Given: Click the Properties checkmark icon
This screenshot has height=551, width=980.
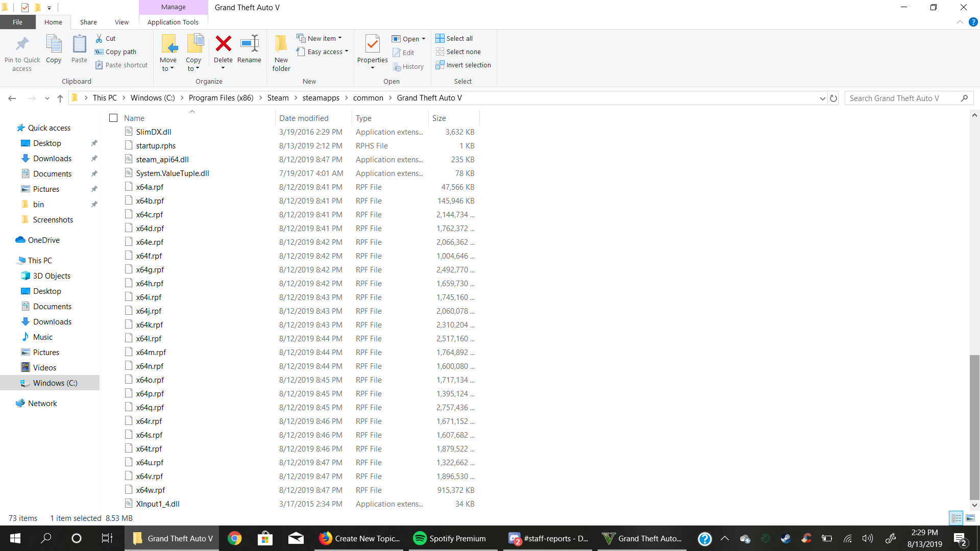Looking at the screenshot, I should click(372, 44).
